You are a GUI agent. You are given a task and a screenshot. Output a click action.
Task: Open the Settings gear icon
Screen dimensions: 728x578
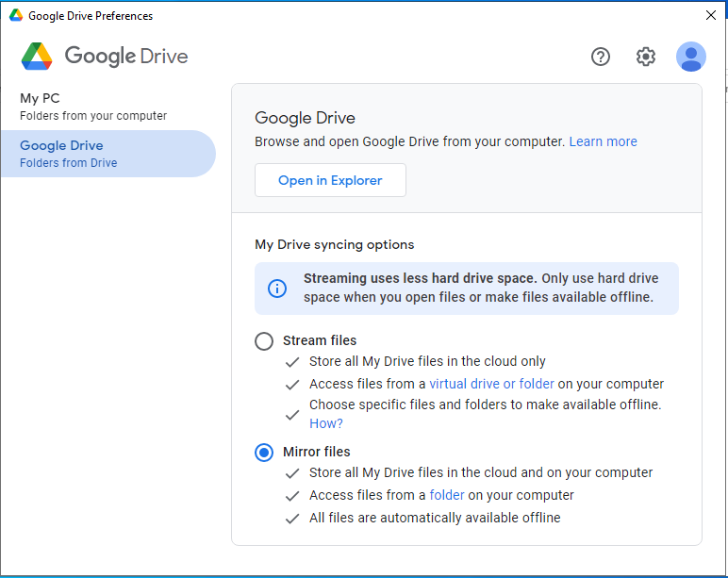point(645,57)
